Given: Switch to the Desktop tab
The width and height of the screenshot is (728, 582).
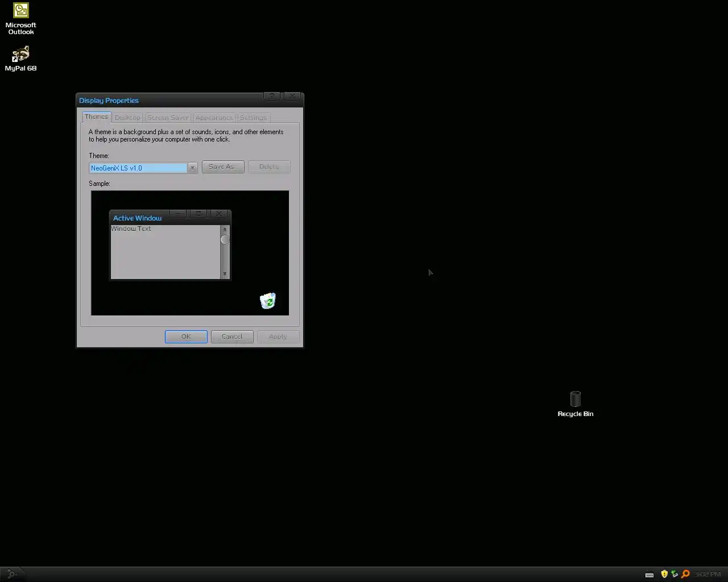Looking at the screenshot, I should pyautogui.click(x=127, y=118).
